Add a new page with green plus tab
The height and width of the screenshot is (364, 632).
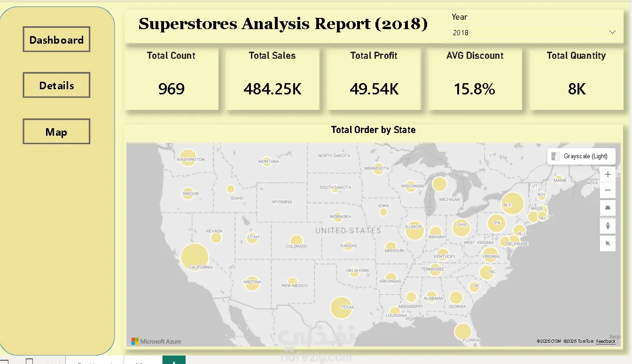[174, 361]
